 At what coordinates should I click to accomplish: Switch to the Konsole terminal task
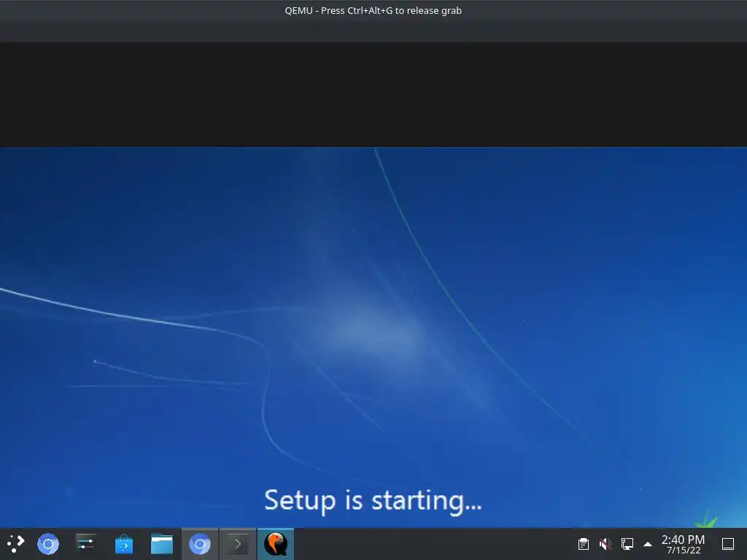(x=238, y=544)
